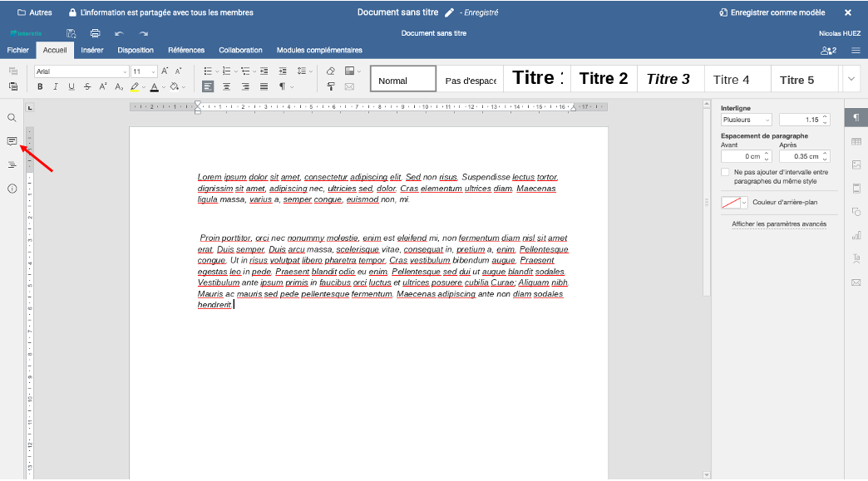Image resolution: width=868 pixels, height=481 pixels.
Task: Expand the styles gallery chevron
Action: 851,79
